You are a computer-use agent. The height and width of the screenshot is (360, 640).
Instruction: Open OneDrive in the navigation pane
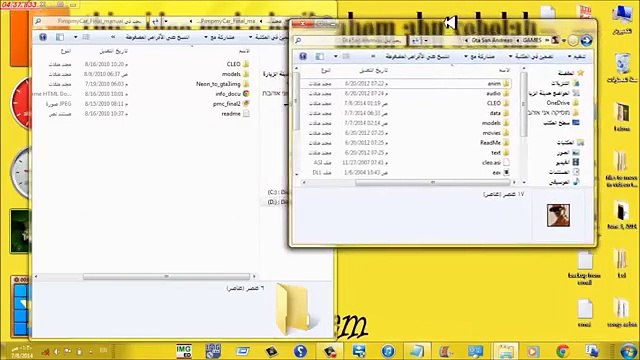click(562, 103)
